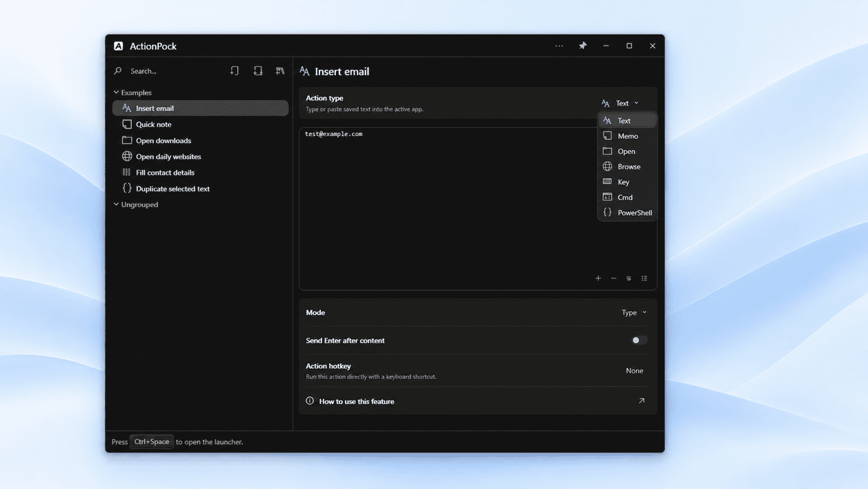Collapse the Examples group
Image resolution: width=868 pixels, height=489 pixels.
coord(132,93)
